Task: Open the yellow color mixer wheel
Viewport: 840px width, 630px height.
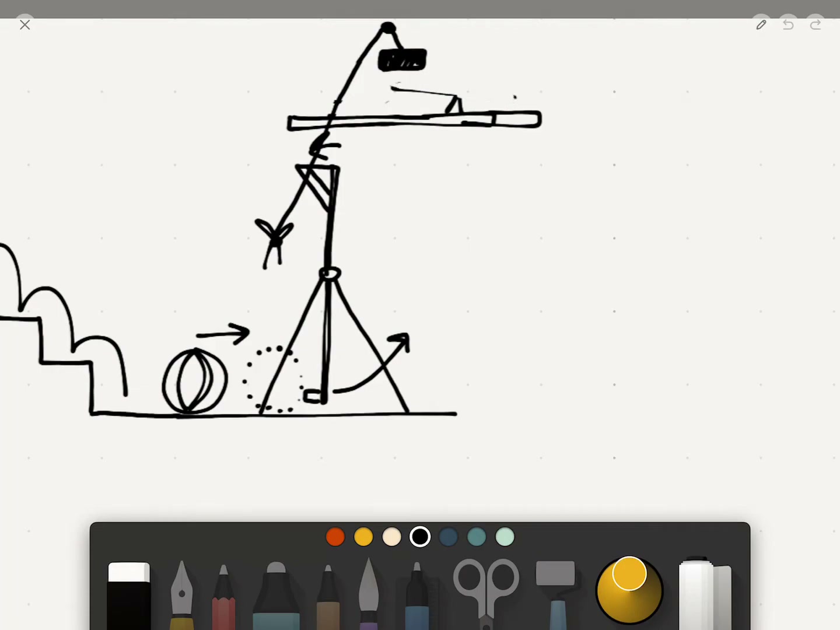Action: tap(629, 590)
